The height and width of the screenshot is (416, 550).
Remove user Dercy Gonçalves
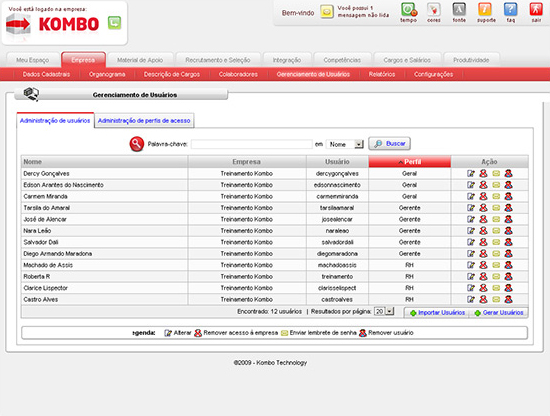click(509, 173)
